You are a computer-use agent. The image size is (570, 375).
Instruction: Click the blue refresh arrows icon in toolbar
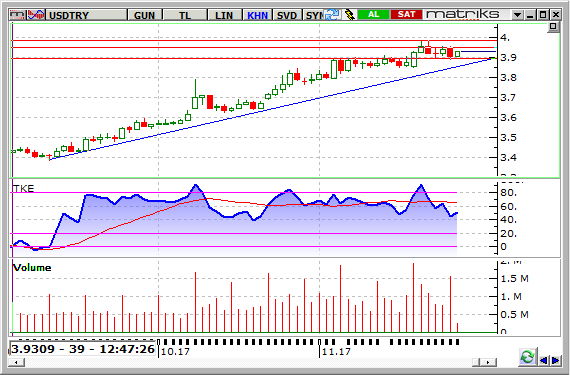(x=332, y=15)
